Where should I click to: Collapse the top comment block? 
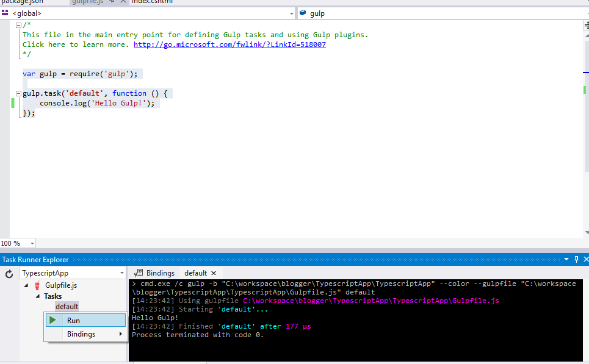[x=18, y=25]
